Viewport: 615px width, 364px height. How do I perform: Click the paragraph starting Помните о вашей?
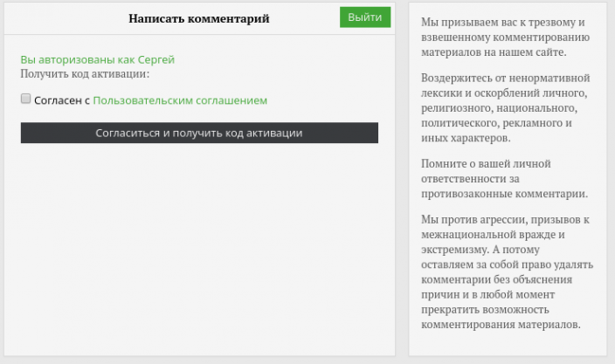pyautogui.click(x=503, y=178)
